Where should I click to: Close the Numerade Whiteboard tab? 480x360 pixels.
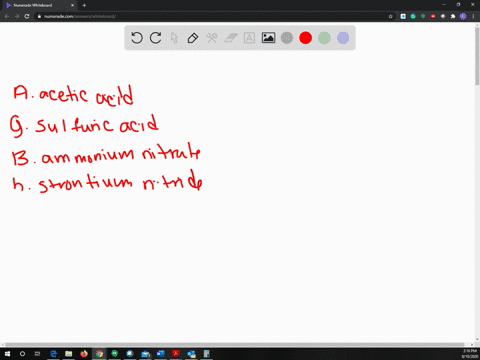[x=72, y=5]
